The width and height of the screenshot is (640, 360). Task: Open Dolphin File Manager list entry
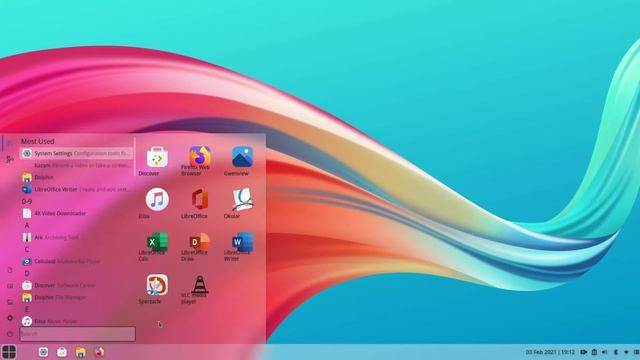pyautogui.click(x=77, y=298)
